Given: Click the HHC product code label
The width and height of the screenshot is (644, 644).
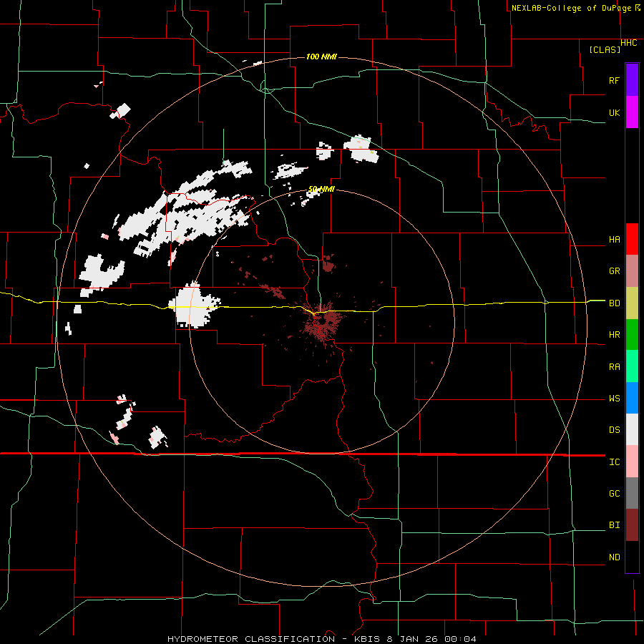Looking at the screenshot, I should pyautogui.click(x=629, y=43).
